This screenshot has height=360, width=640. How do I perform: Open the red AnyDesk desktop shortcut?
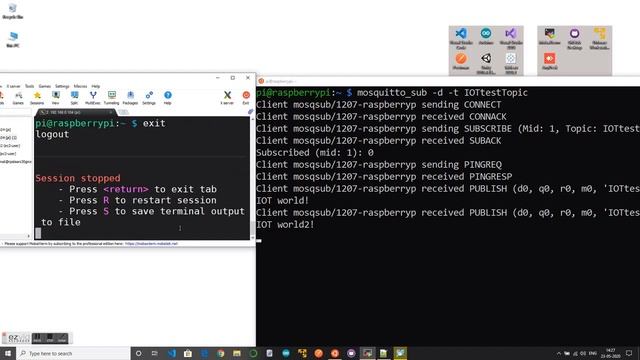pos(550,61)
